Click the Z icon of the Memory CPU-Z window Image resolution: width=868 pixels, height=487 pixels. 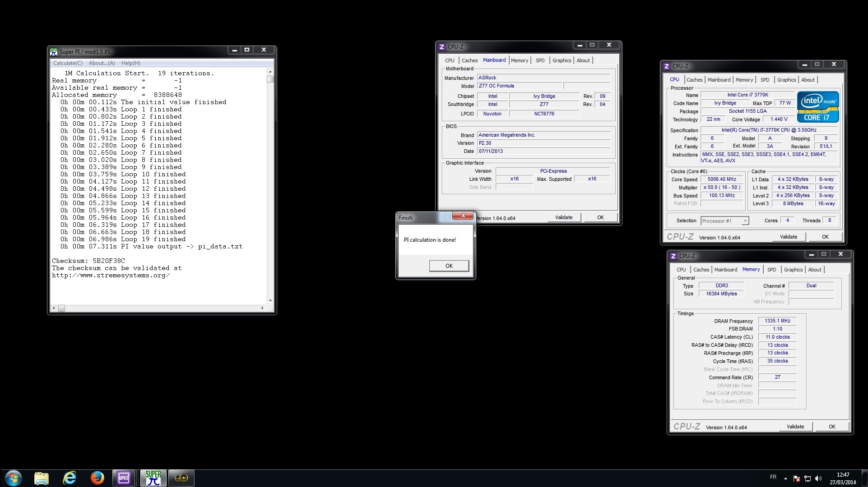pyautogui.click(x=673, y=256)
